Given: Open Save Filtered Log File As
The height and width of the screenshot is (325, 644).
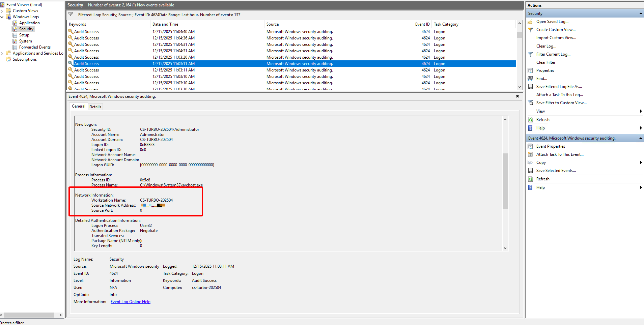Looking at the screenshot, I should click(x=559, y=86).
